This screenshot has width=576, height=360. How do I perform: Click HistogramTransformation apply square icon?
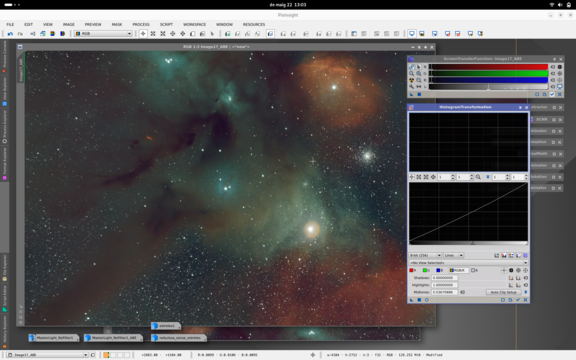(x=419, y=300)
